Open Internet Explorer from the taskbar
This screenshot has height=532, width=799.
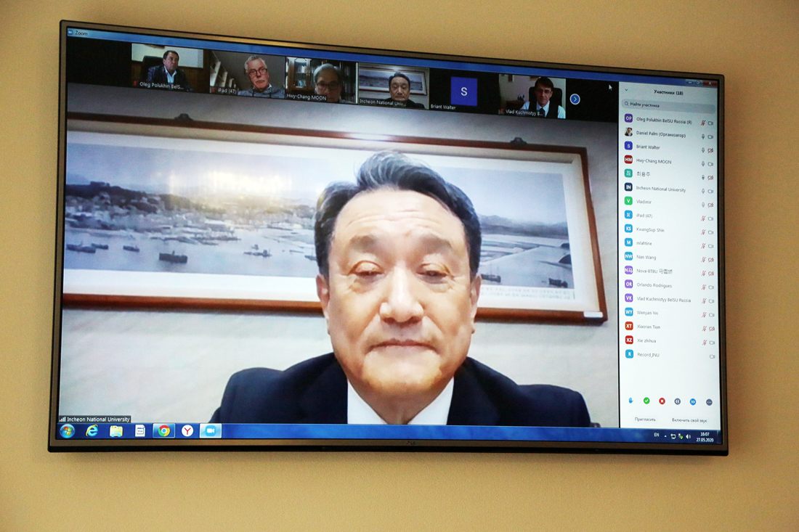click(92, 431)
